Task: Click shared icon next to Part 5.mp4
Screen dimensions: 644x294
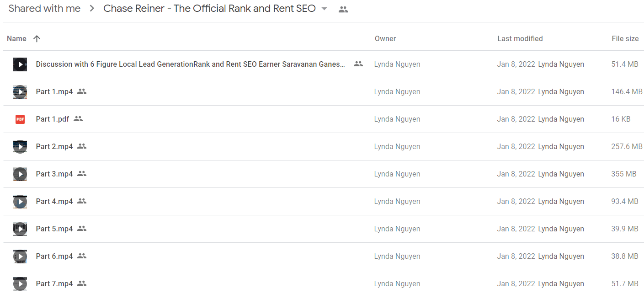Action: tap(82, 229)
